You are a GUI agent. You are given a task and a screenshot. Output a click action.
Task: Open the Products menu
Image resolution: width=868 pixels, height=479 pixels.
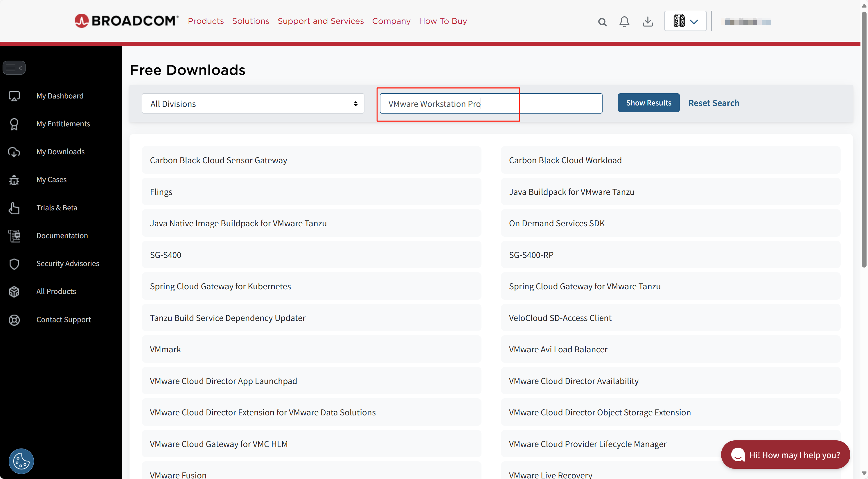[x=206, y=21]
